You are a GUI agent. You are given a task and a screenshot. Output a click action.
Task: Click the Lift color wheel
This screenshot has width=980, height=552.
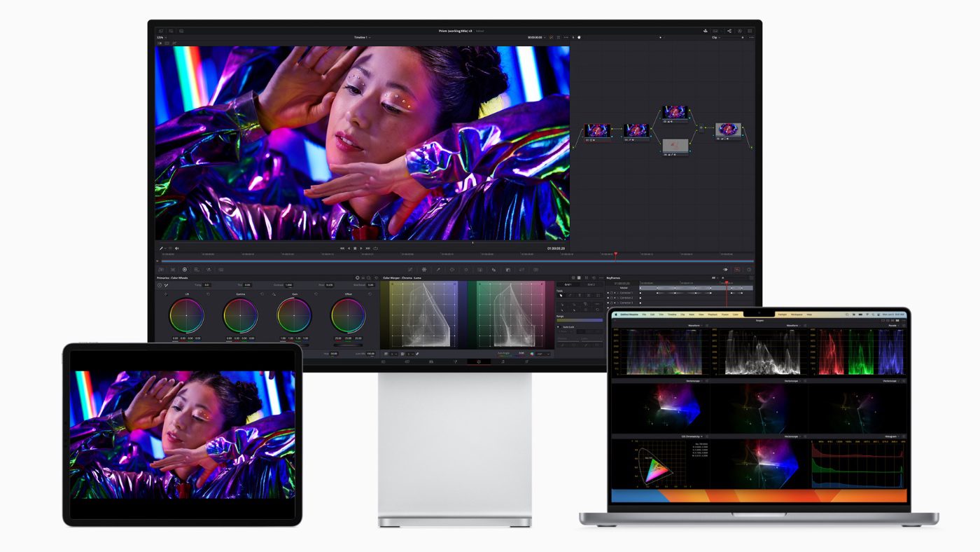coord(186,316)
